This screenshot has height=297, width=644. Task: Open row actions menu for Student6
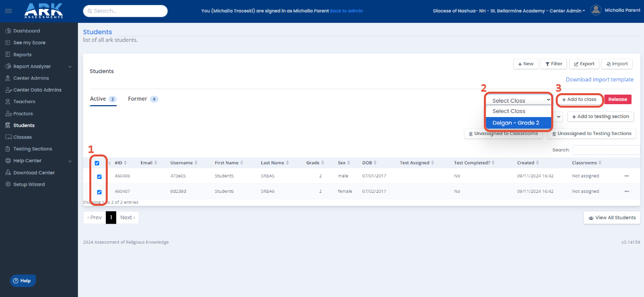(x=627, y=191)
